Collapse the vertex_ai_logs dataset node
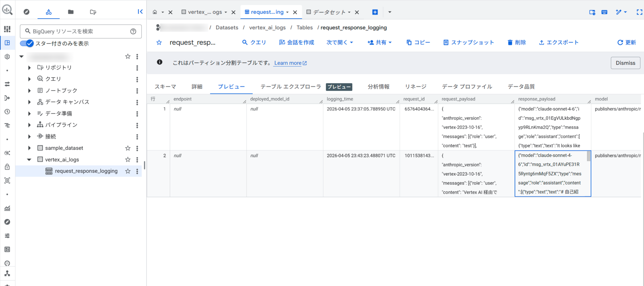This screenshot has height=286, width=644. pyautogui.click(x=29, y=160)
